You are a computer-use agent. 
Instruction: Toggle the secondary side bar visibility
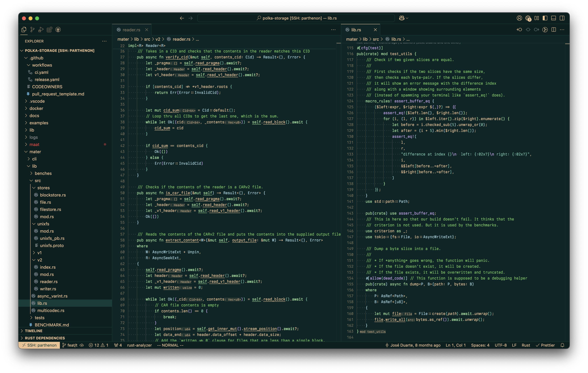pyautogui.click(x=562, y=18)
